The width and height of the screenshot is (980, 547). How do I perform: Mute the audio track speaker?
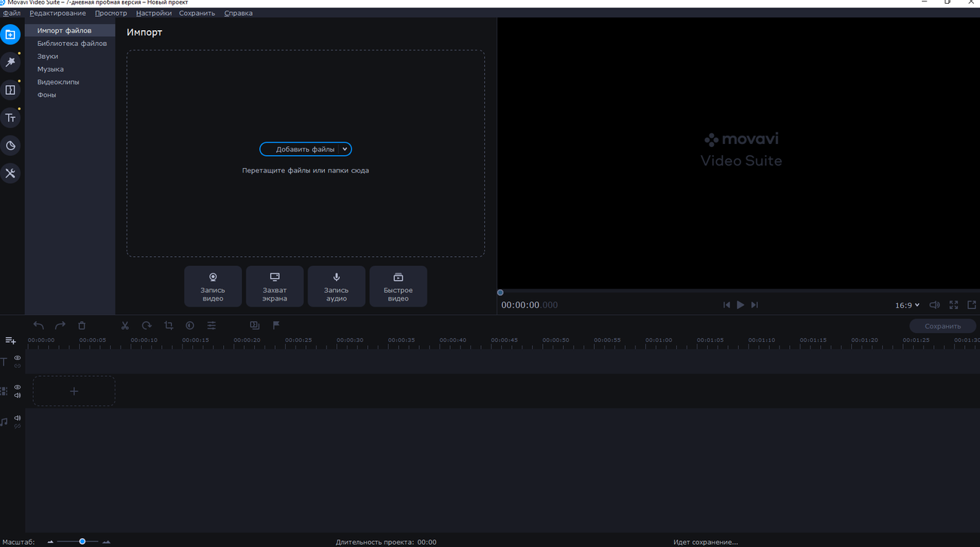(17, 418)
